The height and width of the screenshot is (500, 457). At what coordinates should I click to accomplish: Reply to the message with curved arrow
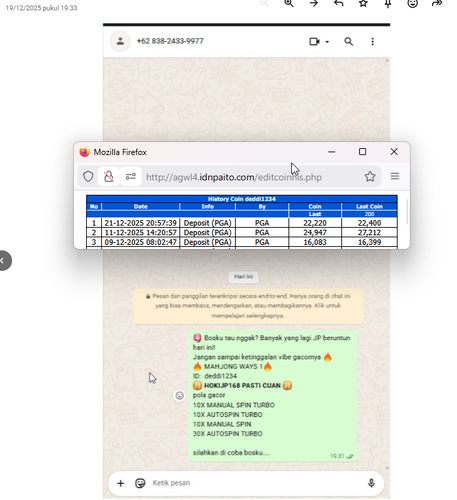pos(338,3)
